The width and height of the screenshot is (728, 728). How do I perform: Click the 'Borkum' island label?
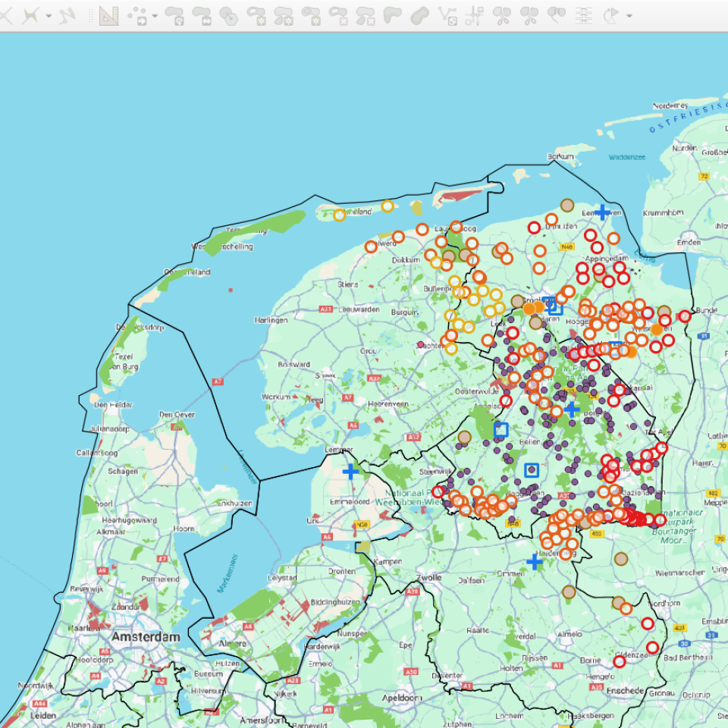(x=560, y=156)
